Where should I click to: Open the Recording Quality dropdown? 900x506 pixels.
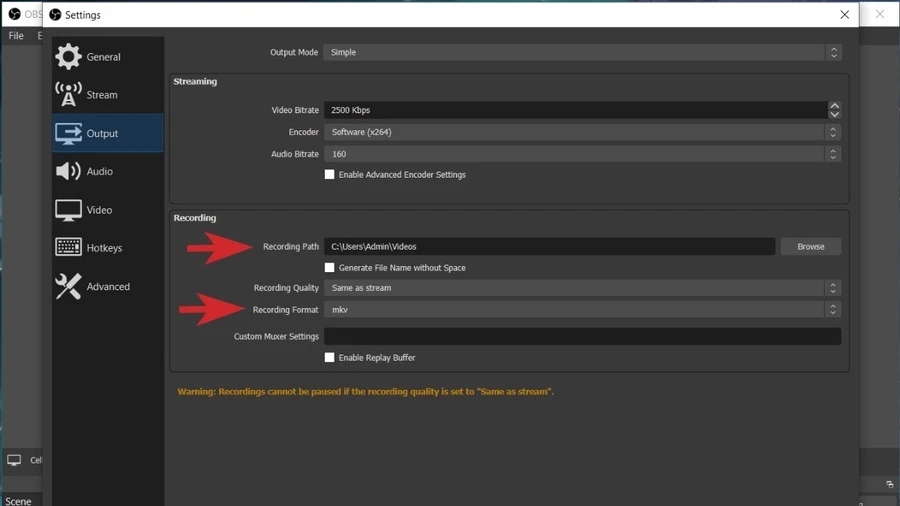click(x=582, y=287)
